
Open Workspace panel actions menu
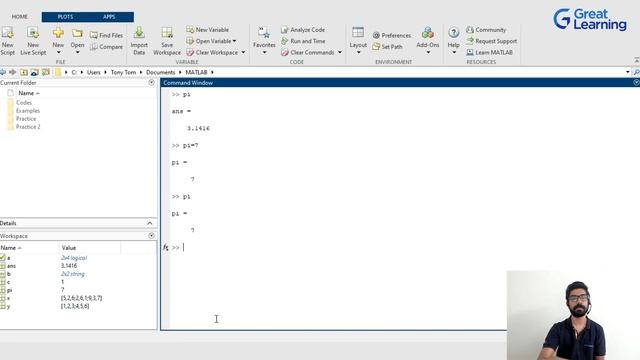tap(151, 236)
